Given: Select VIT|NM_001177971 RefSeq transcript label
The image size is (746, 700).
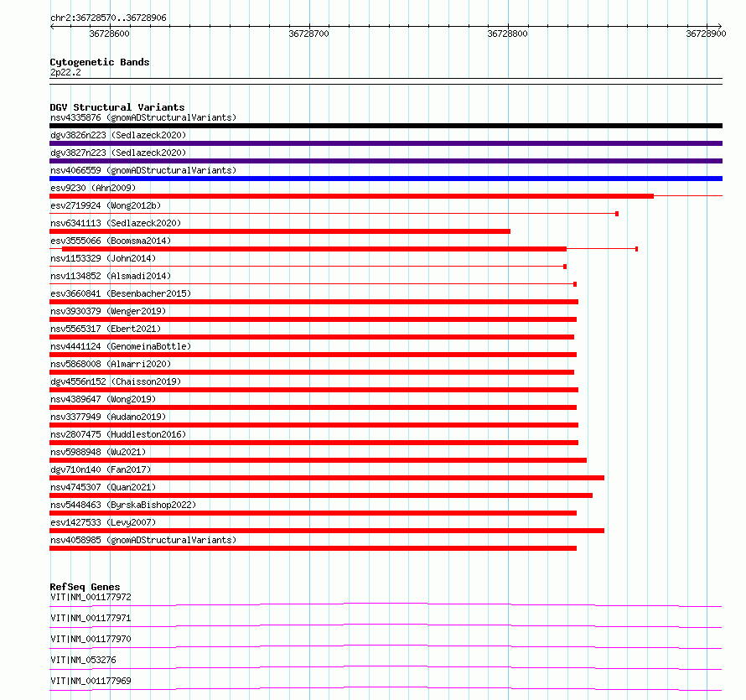Looking at the screenshot, I should click(x=91, y=618).
